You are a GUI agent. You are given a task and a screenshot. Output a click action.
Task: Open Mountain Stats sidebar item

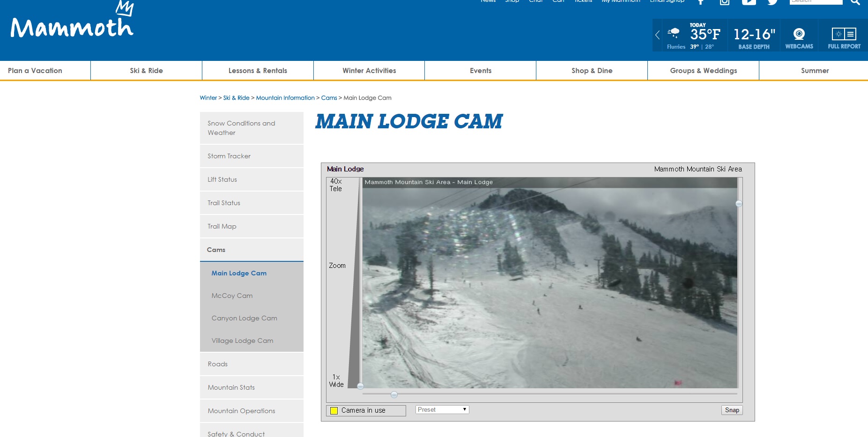[252, 387]
